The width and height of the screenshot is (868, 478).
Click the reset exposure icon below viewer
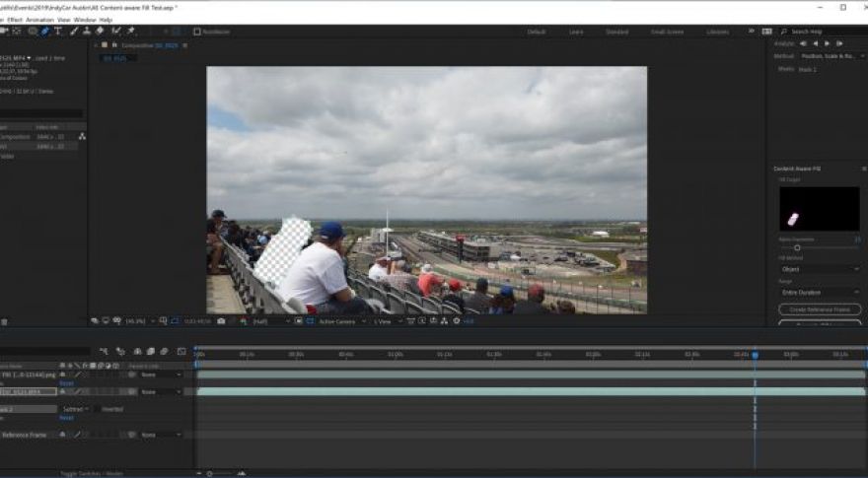(456, 321)
